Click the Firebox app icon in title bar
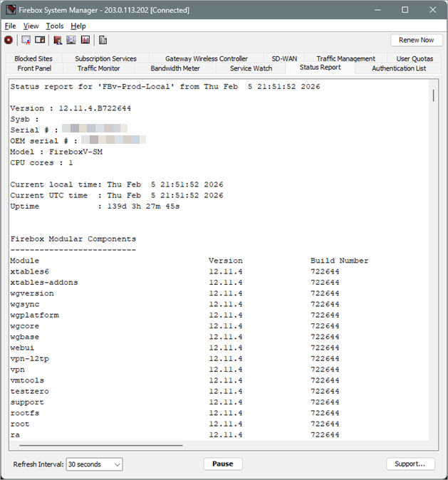The image size is (448, 480). pyautogui.click(x=11, y=9)
